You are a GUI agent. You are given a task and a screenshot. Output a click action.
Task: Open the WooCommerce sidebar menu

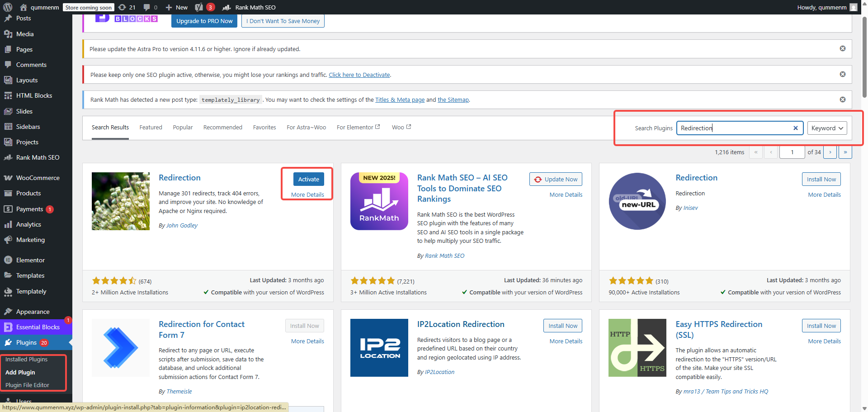(38, 178)
